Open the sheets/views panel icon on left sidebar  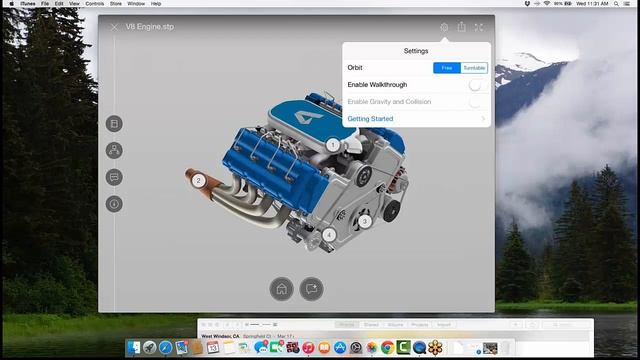point(114,124)
